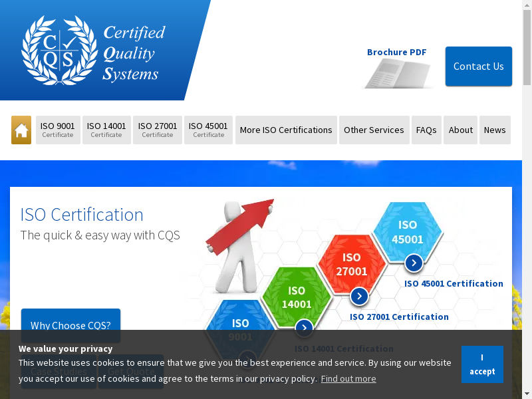Go to the FAQs menu item
Image resolution: width=532 pixels, height=399 pixels.
coord(426,130)
